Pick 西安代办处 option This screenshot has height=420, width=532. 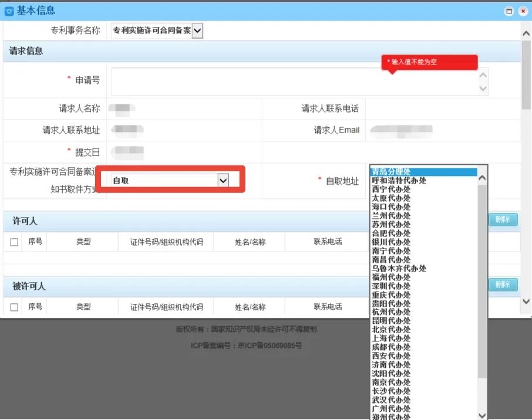pyautogui.click(x=424, y=356)
